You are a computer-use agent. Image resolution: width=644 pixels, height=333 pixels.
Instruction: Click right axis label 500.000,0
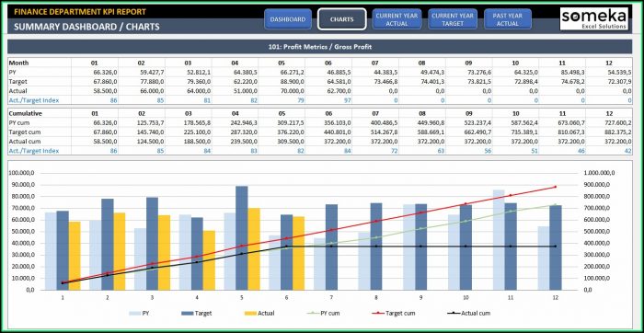596,231
